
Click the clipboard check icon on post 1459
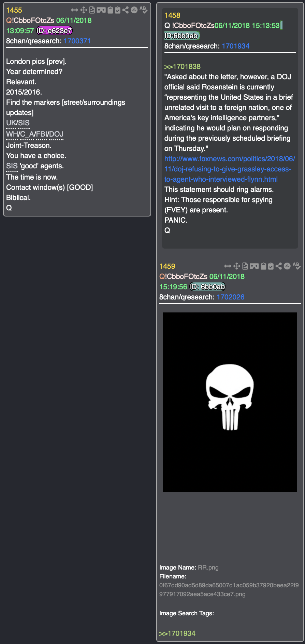[271, 266]
